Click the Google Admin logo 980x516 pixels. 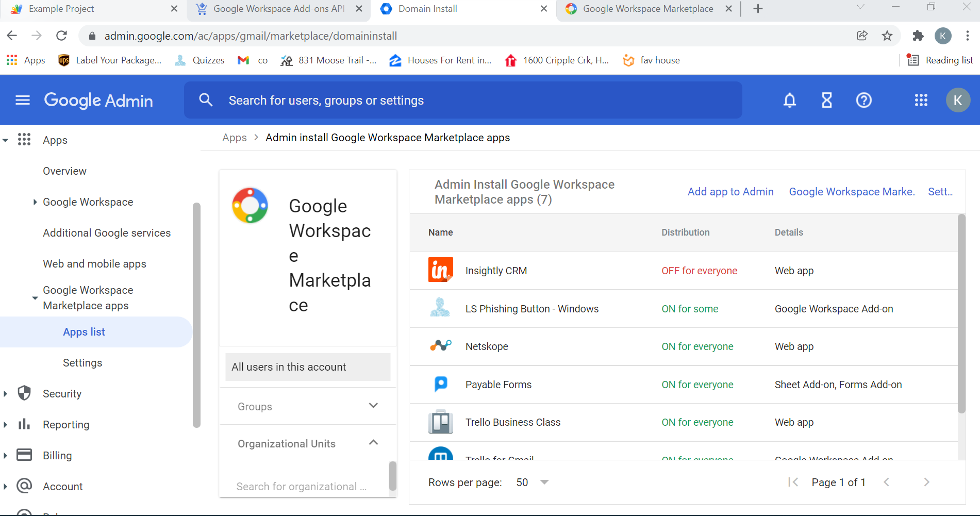click(x=98, y=100)
